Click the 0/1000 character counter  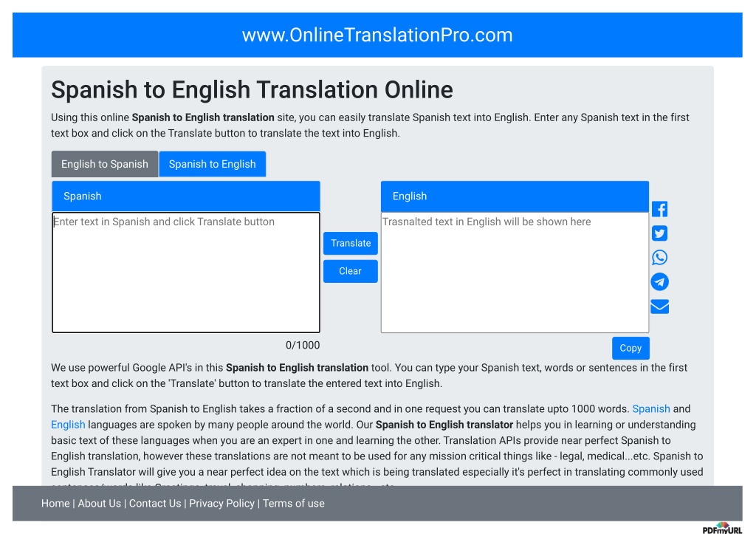click(303, 346)
